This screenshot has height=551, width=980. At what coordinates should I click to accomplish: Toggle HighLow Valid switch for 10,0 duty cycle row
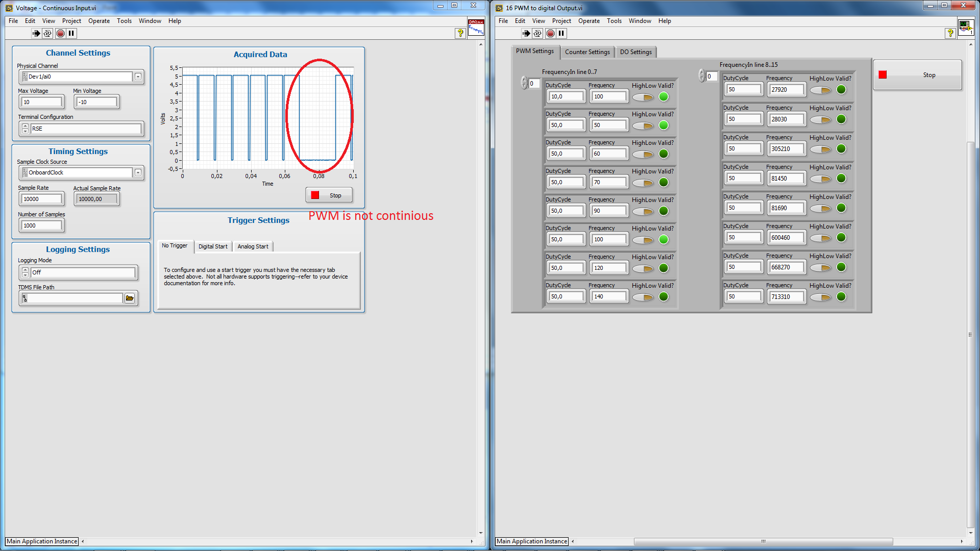click(x=643, y=97)
